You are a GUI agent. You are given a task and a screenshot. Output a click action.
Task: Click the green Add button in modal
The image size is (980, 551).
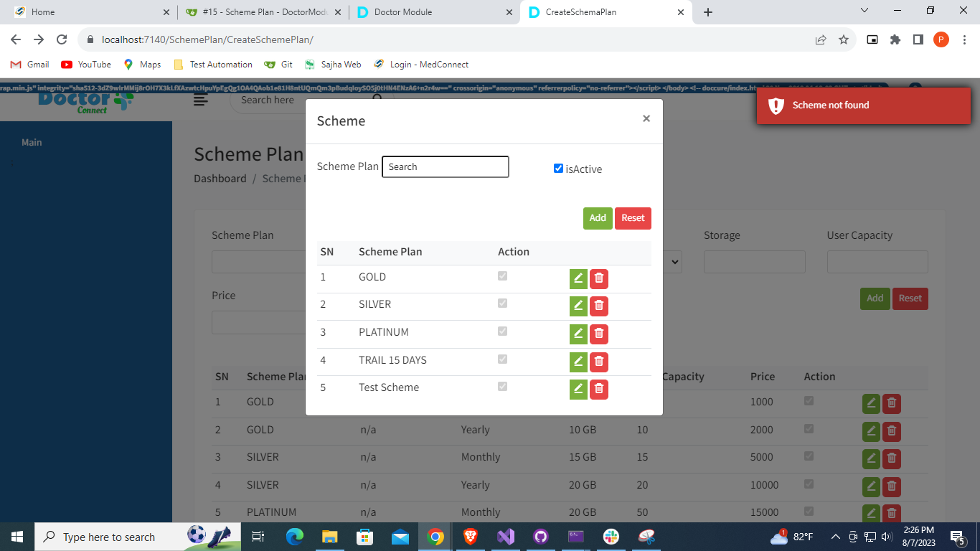[598, 218]
